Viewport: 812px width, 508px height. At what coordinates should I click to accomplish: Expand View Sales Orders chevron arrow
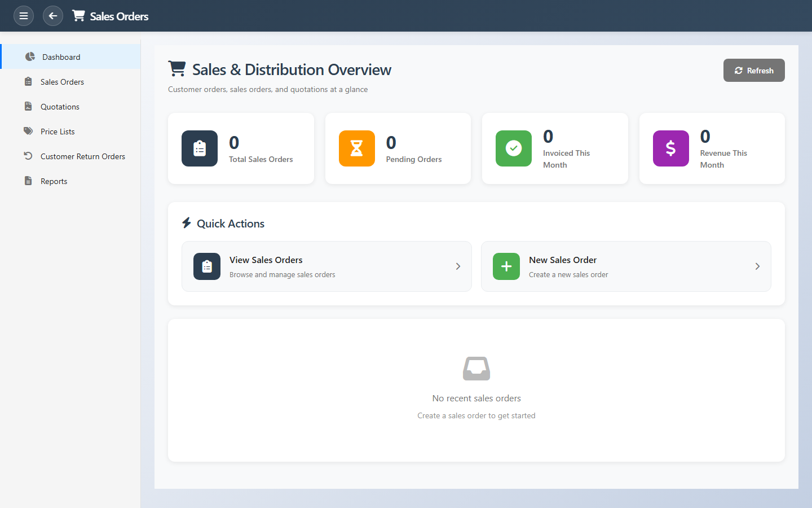pyautogui.click(x=458, y=266)
